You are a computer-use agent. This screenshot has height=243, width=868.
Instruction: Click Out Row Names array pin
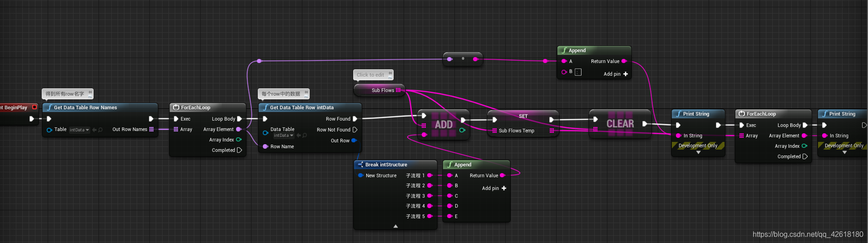coord(152,129)
